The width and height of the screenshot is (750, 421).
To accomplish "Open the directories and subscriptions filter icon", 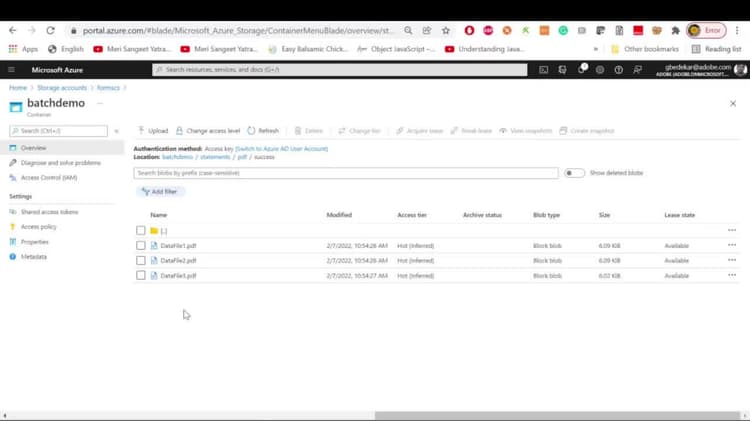I will click(x=562, y=69).
